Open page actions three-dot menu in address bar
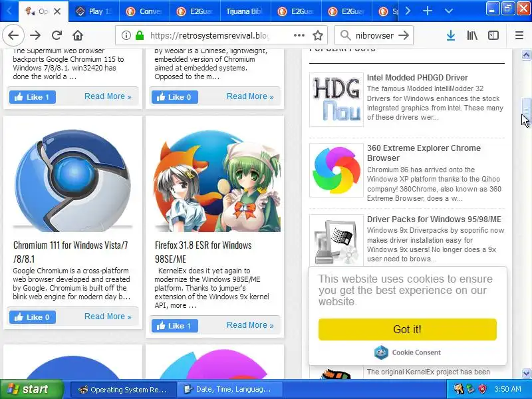532x399 pixels. point(299,35)
